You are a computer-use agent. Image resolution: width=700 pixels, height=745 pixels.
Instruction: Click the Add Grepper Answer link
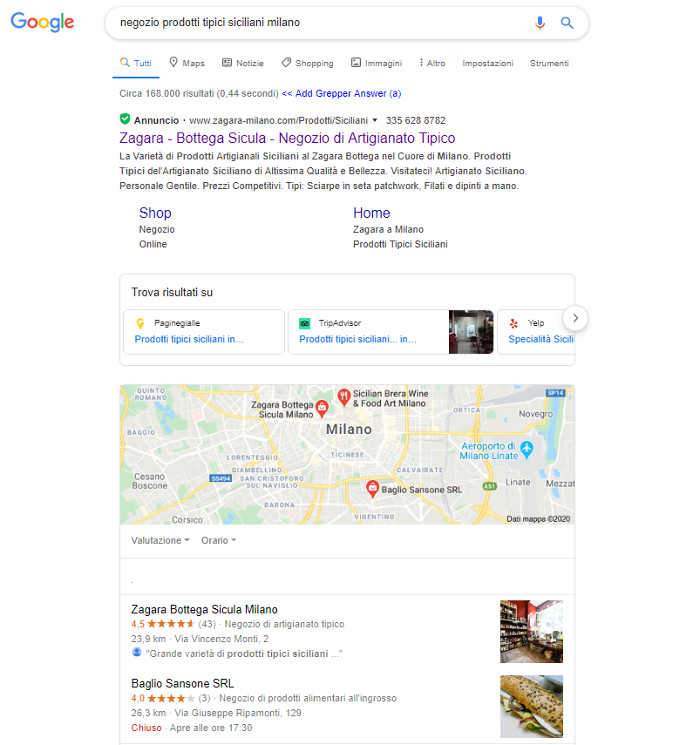click(342, 93)
